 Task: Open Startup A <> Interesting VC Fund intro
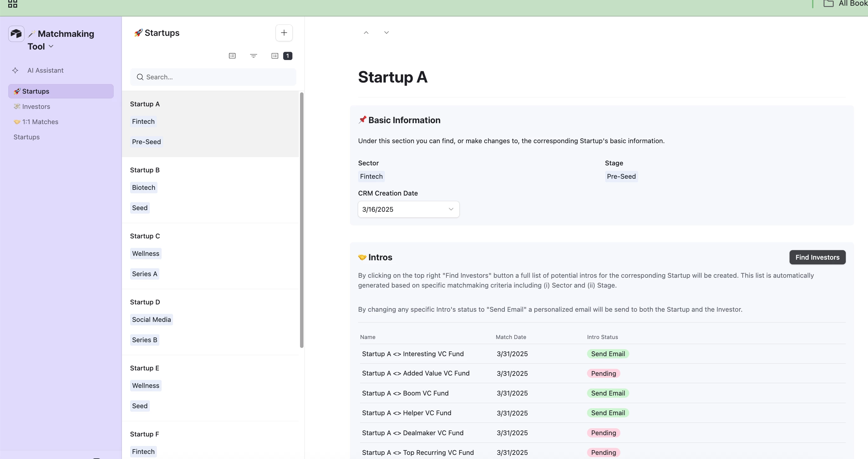(x=413, y=354)
